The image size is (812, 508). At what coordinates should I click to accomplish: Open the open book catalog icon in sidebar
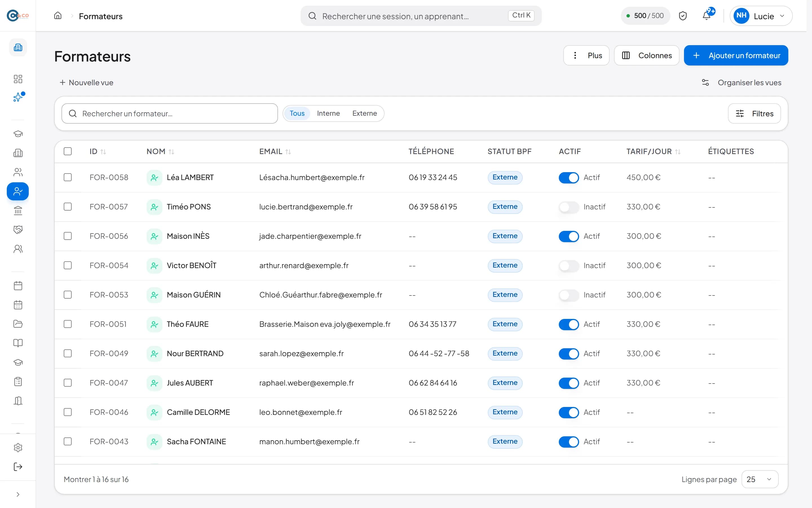pyautogui.click(x=18, y=343)
